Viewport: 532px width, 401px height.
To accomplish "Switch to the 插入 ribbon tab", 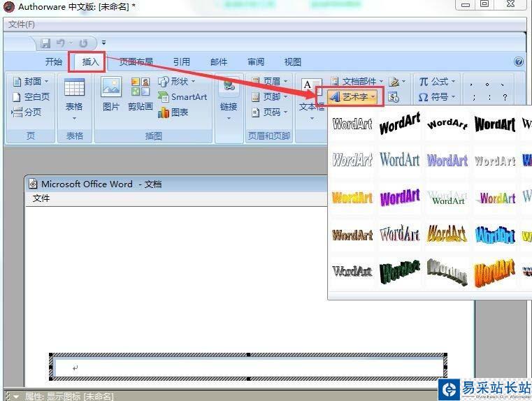I will 90,61.
